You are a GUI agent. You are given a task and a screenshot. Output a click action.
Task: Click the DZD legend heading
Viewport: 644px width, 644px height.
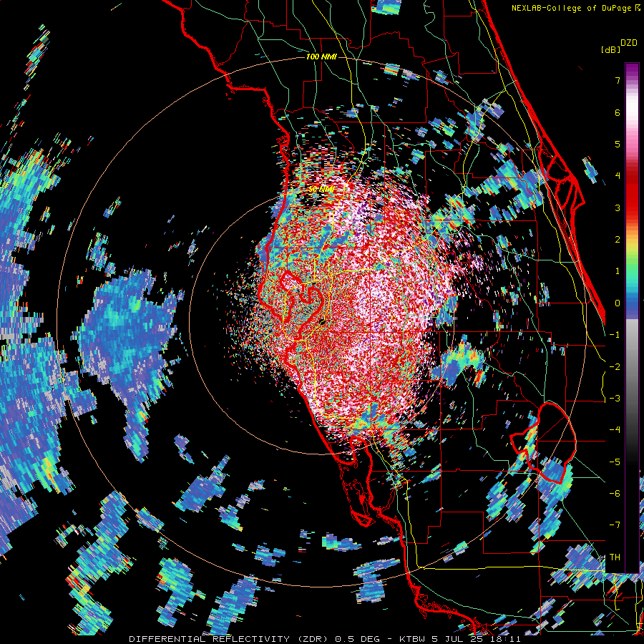629,43
